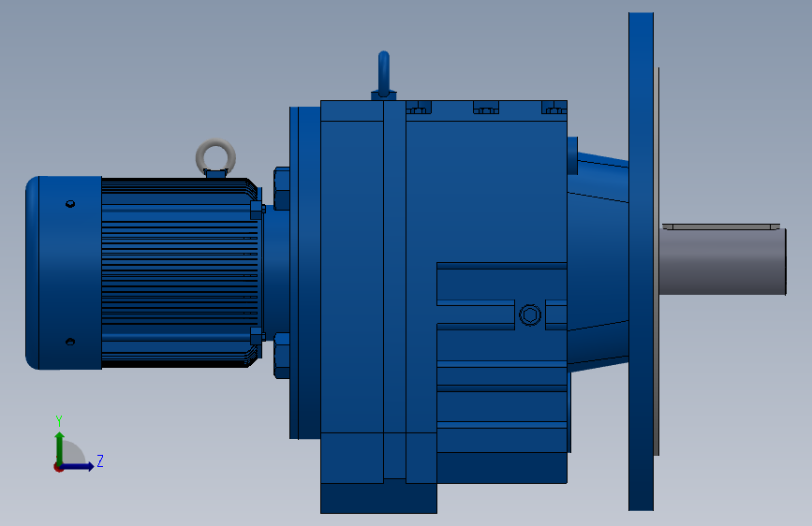Select the rightmost top cover bolt on gearbox
Viewport: 812px width, 526px height.
pyautogui.click(x=554, y=108)
